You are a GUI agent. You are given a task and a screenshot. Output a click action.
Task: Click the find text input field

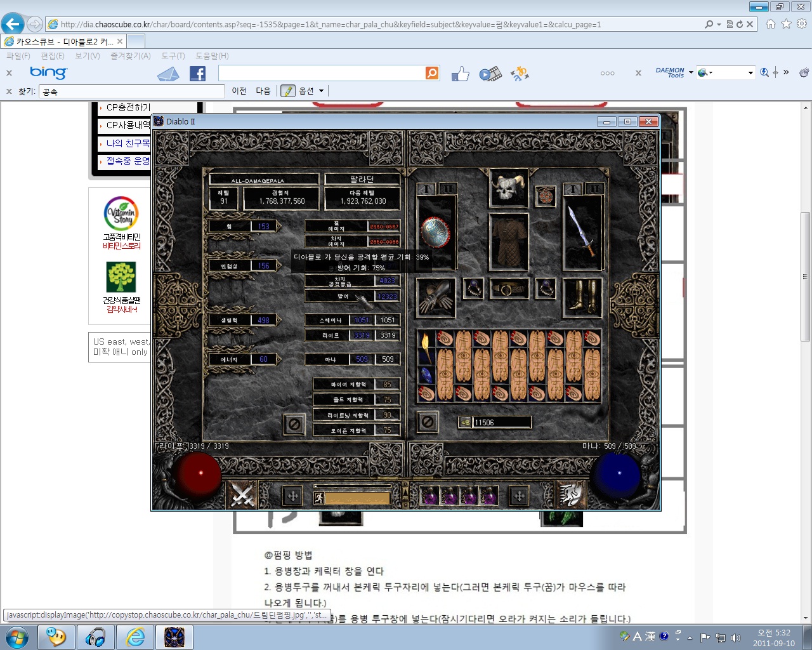pyautogui.click(x=131, y=91)
